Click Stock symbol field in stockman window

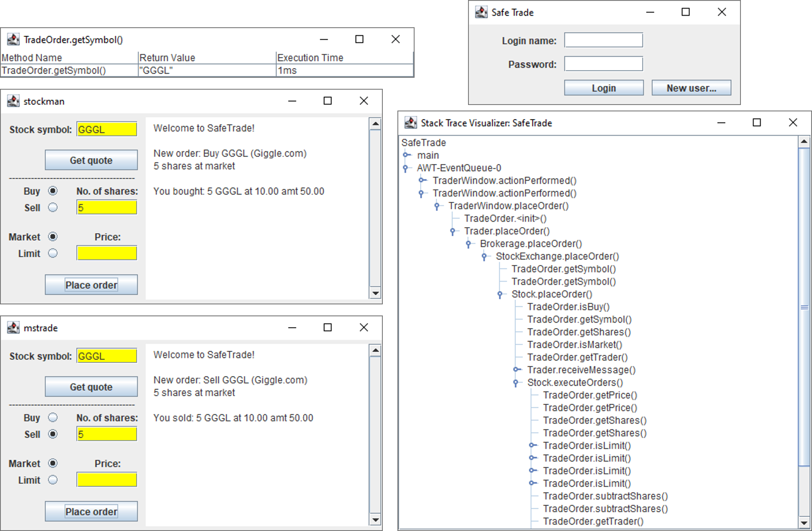coord(107,129)
